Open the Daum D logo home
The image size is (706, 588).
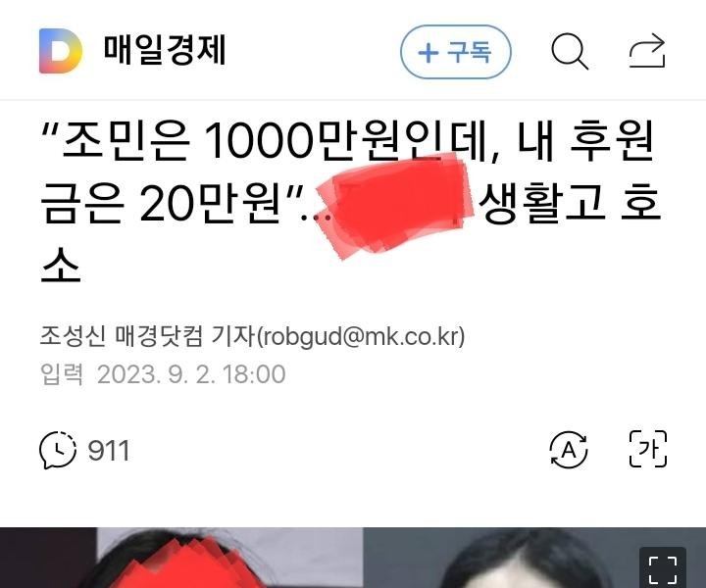(61, 51)
